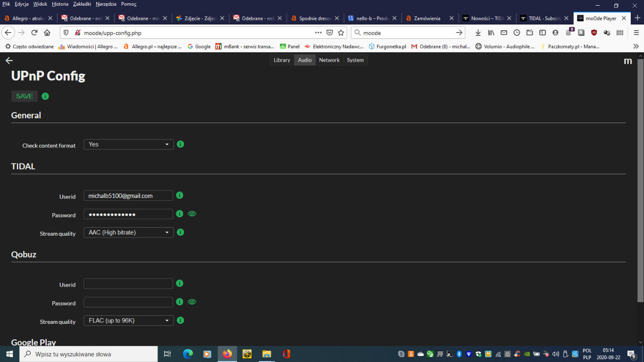Open the mBank bookmark
Screen dimensions: 644x362
(x=244, y=46)
